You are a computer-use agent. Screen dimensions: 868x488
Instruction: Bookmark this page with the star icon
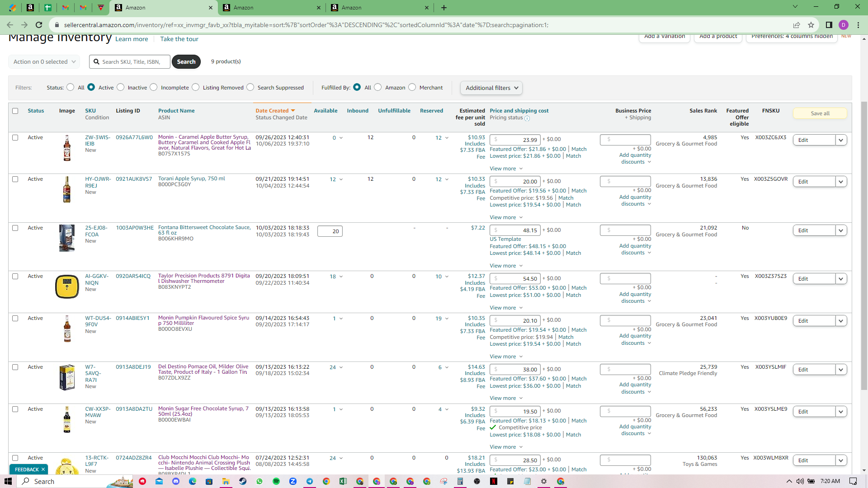pyautogui.click(x=811, y=25)
